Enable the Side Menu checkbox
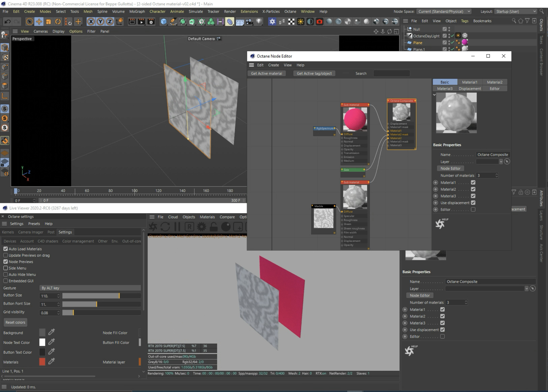The width and height of the screenshot is (548, 392). pyautogui.click(x=5, y=268)
